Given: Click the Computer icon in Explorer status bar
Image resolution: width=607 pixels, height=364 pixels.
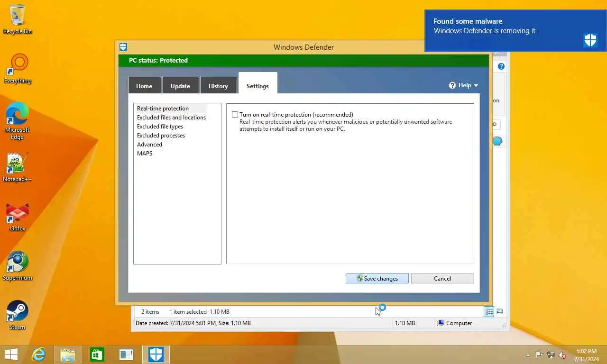Looking at the screenshot, I should pyautogui.click(x=441, y=323).
